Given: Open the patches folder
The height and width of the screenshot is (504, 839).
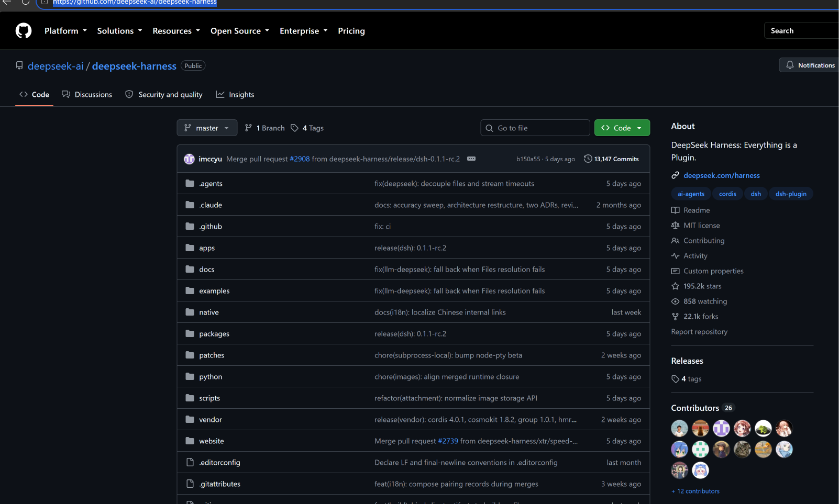Looking at the screenshot, I should [212, 355].
